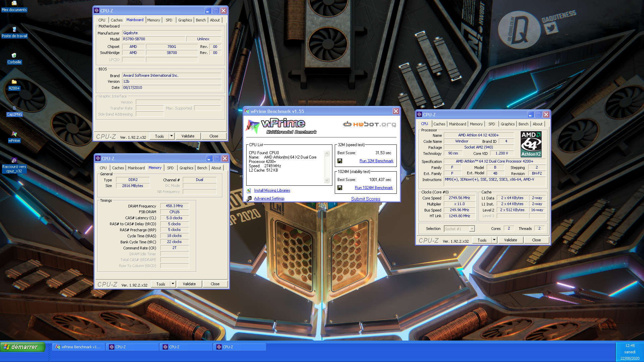This screenshot has height=362, width=644.
Task: Select Graphics tab in CPU window
Action: point(507,124)
